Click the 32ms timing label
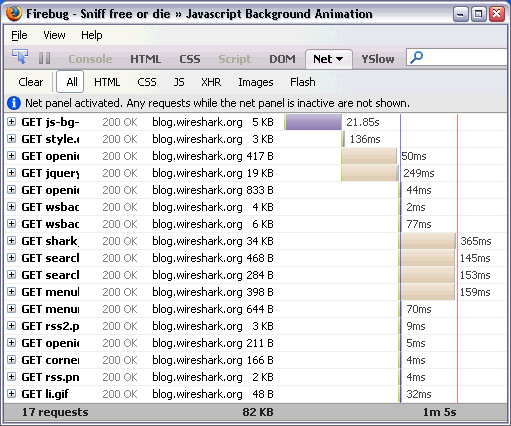Screen dimensions: 511x426 [419, 394]
